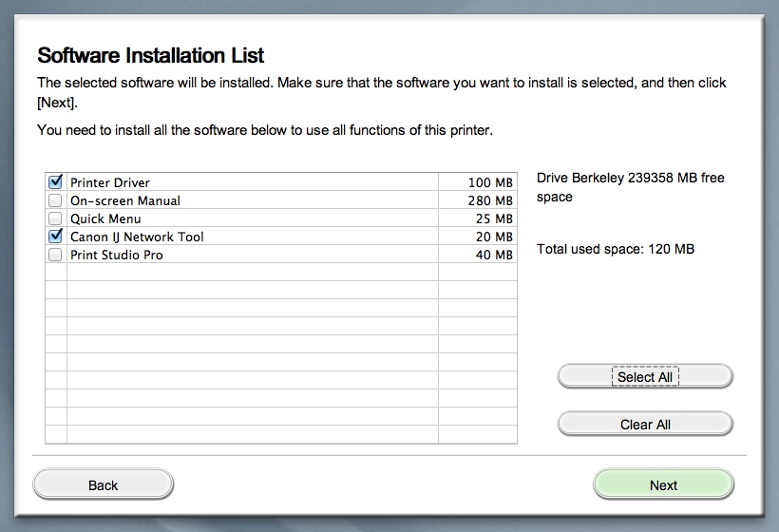Click the On-screen Manual list entry
779x532 pixels.
pos(125,200)
